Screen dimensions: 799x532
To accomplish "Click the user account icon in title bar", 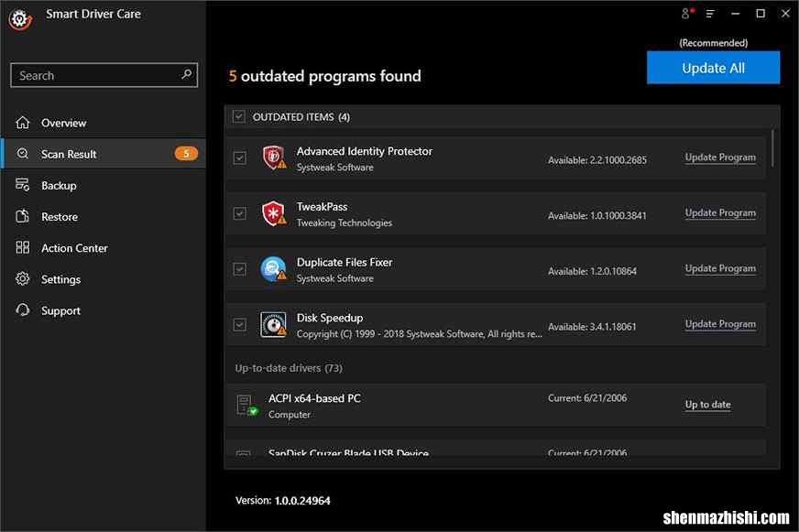I will 687,13.
